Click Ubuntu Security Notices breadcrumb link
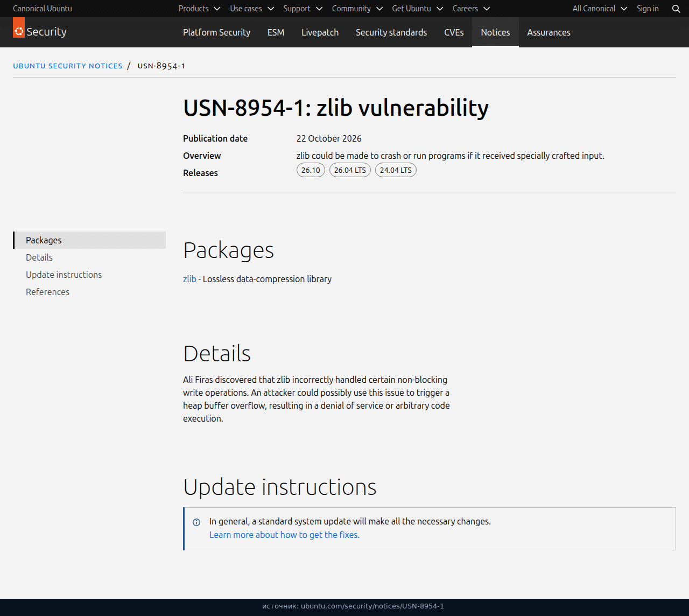689x616 pixels. [68, 66]
